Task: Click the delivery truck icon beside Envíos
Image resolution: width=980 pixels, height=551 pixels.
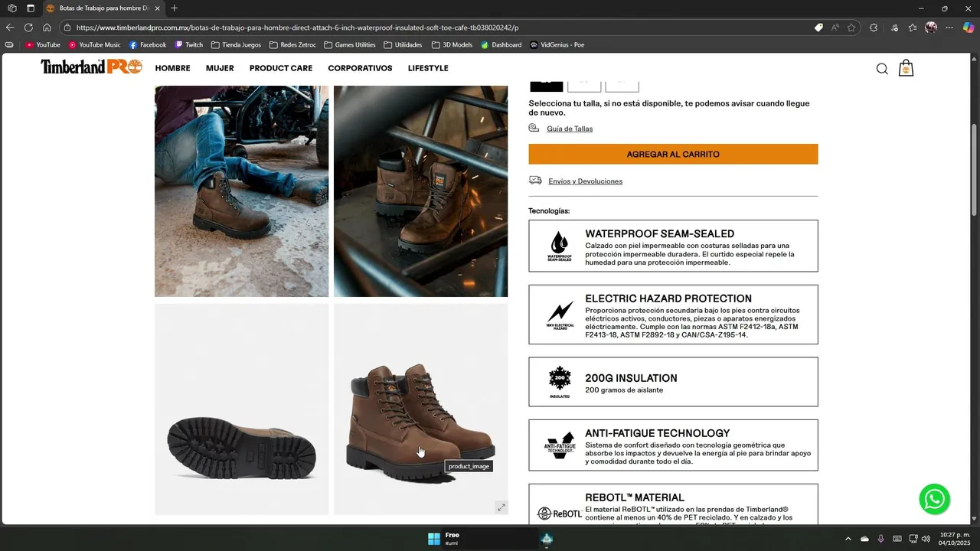Action: coord(535,181)
